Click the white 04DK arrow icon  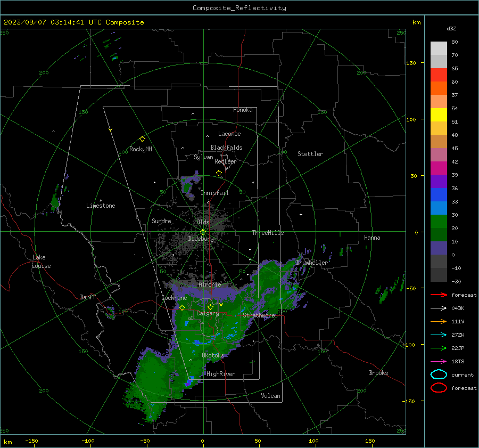tap(439, 308)
